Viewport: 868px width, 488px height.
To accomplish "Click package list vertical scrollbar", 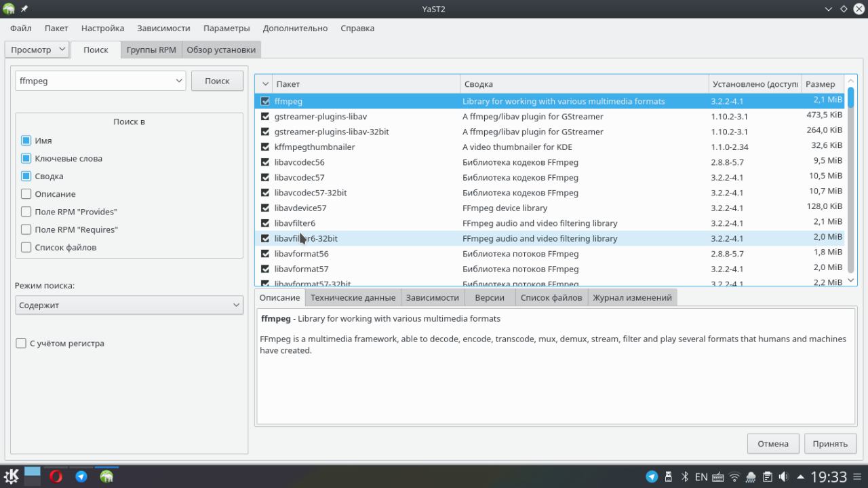I will [x=851, y=180].
